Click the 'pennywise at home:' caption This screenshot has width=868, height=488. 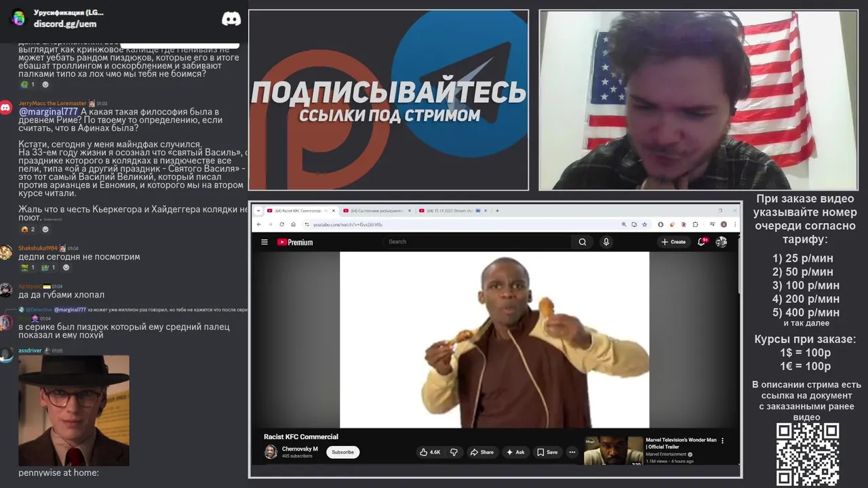point(58,472)
